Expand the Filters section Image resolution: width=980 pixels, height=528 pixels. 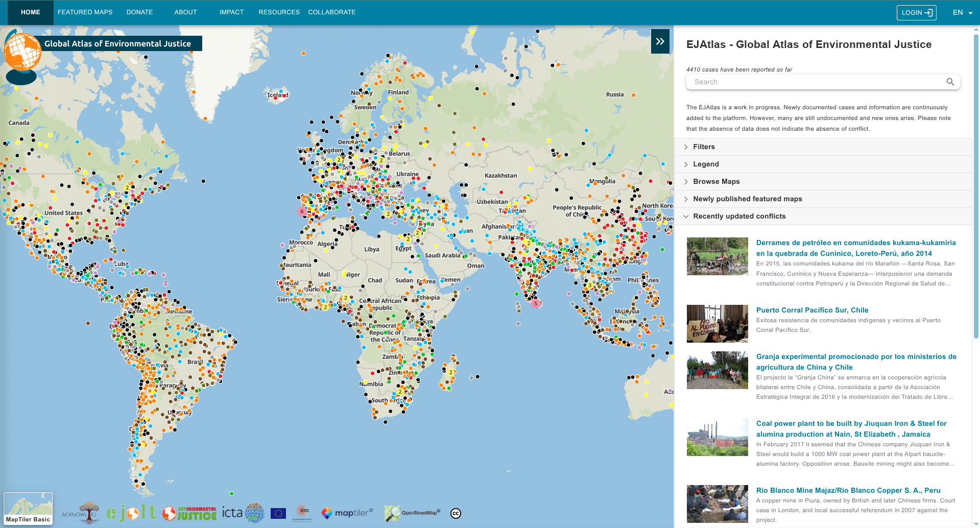click(x=704, y=147)
